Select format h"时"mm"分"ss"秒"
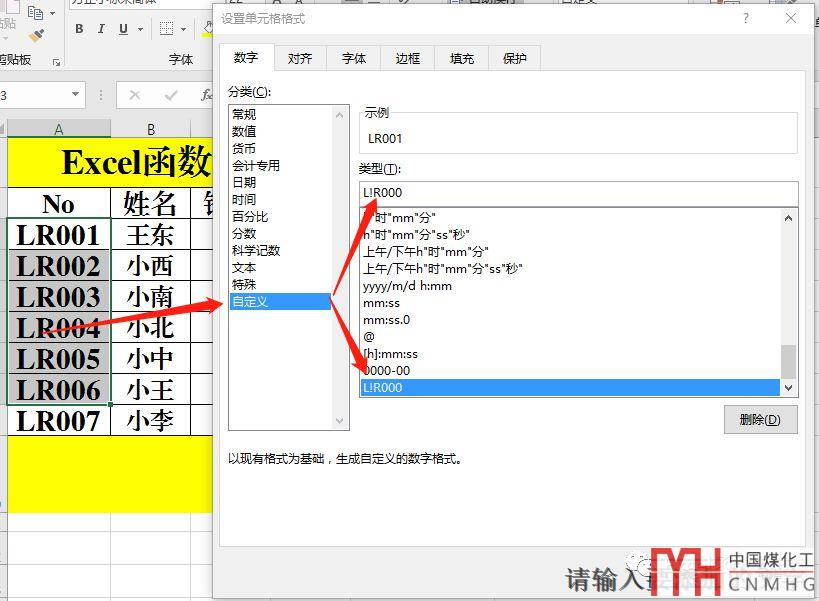Image resolution: width=819 pixels, height=601 pixels. [x=571, y=234]
